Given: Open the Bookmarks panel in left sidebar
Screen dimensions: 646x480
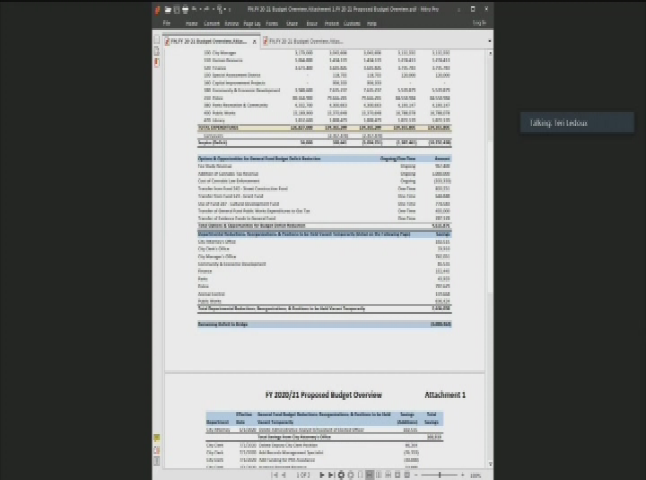Looking at the screenshot, I should coord(157,60).
